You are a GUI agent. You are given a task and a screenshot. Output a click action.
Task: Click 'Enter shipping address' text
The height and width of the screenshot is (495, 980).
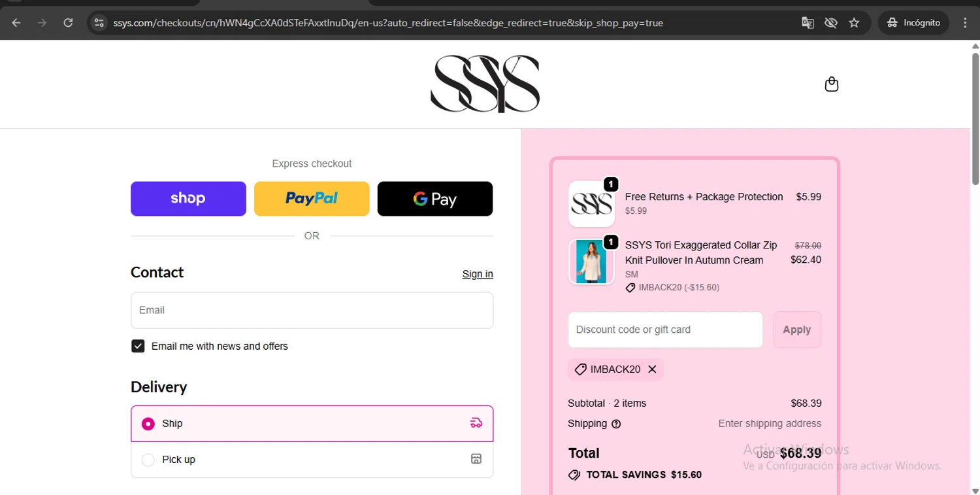tap(770, 424)
